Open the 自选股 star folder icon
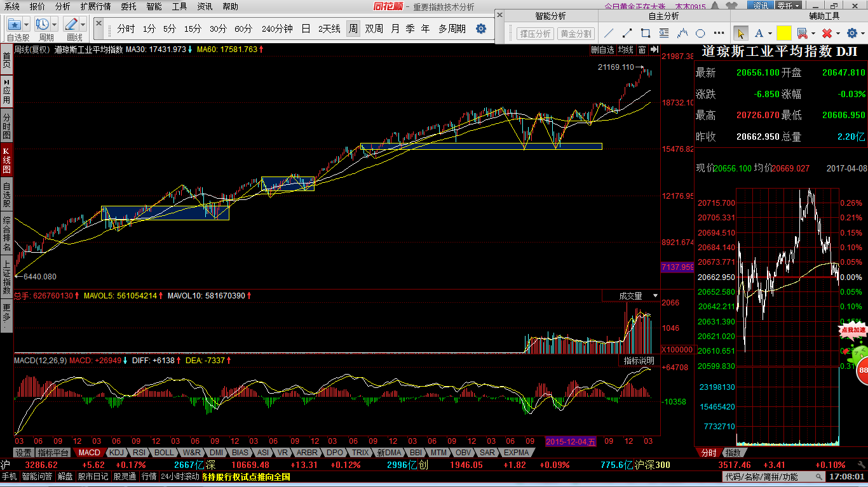 15,24
